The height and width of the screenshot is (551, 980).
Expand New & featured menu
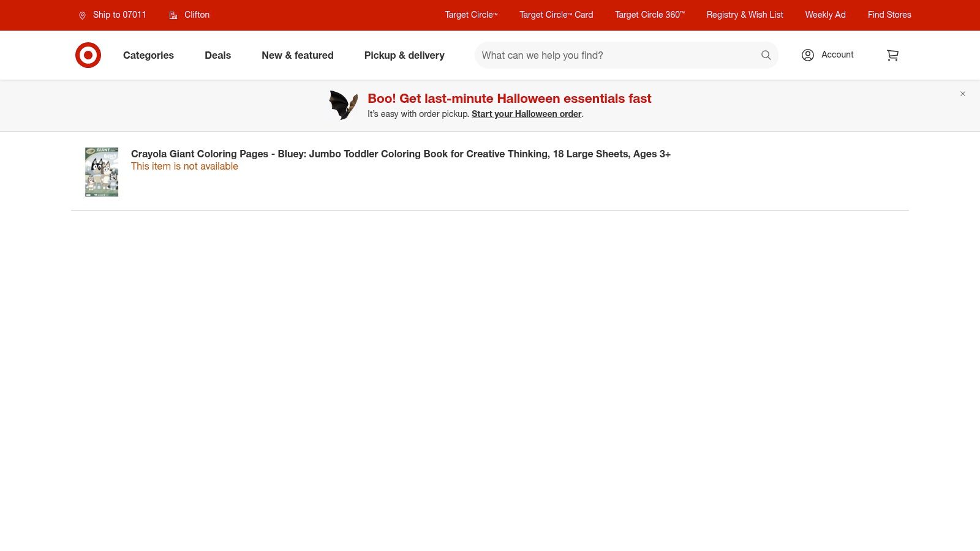click(298, 55)
